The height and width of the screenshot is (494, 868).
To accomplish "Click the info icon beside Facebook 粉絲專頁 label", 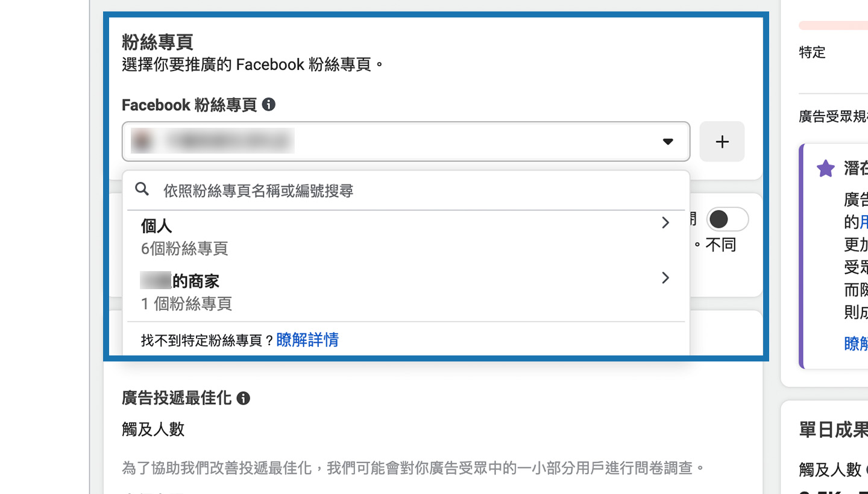I will 269,105.
